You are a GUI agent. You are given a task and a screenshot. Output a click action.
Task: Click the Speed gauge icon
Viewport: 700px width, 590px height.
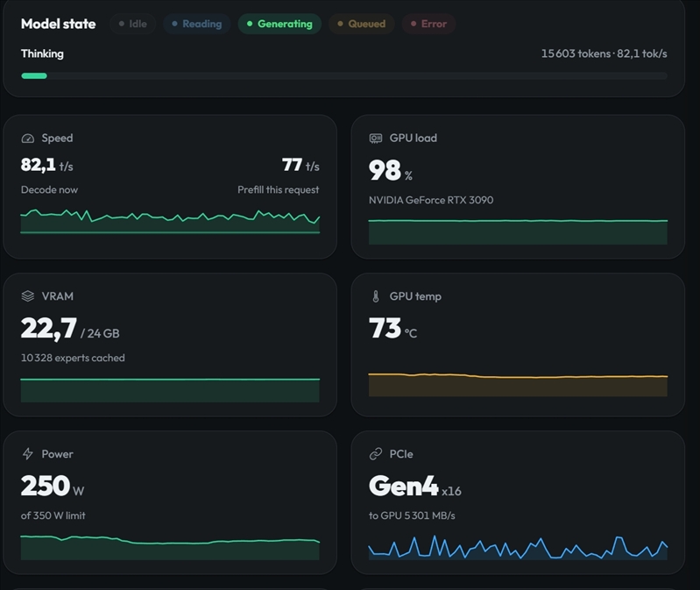pyautogui.click(x=28, y=139)
